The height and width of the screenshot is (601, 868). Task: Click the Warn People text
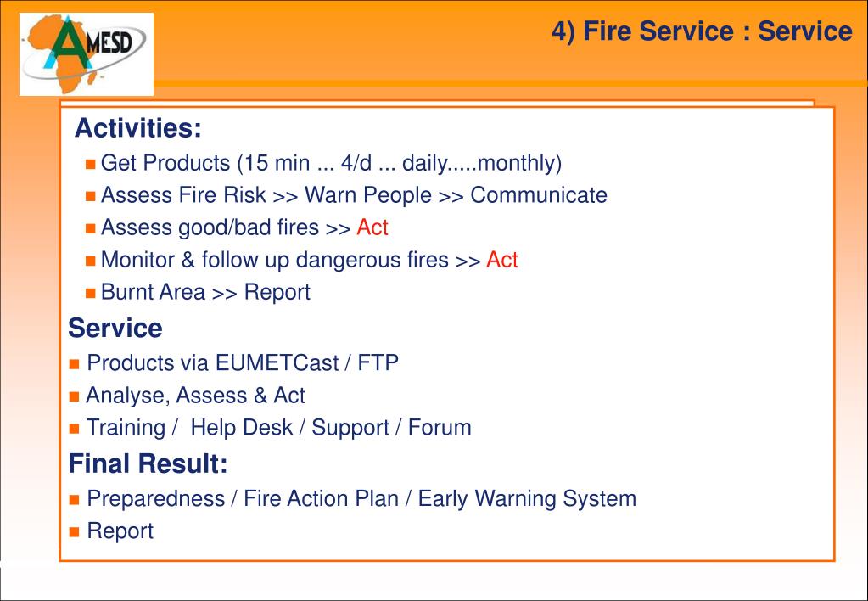(x=368, y=195)
